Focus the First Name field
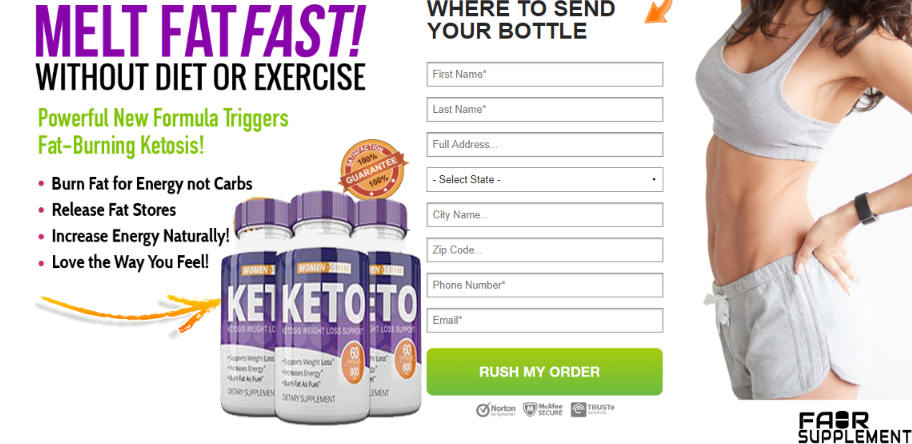Image resolution: width=912 pixels, height=444 pixels. [544, 74]
